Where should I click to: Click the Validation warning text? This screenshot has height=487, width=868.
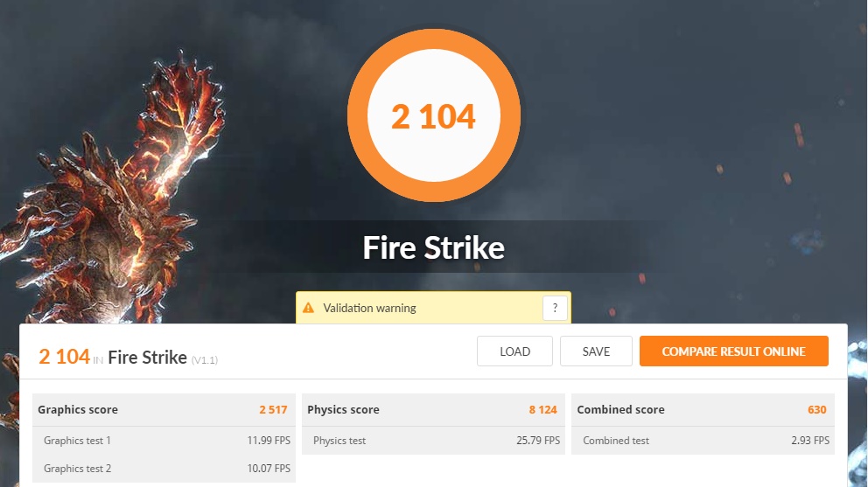(x=369, y=308)
